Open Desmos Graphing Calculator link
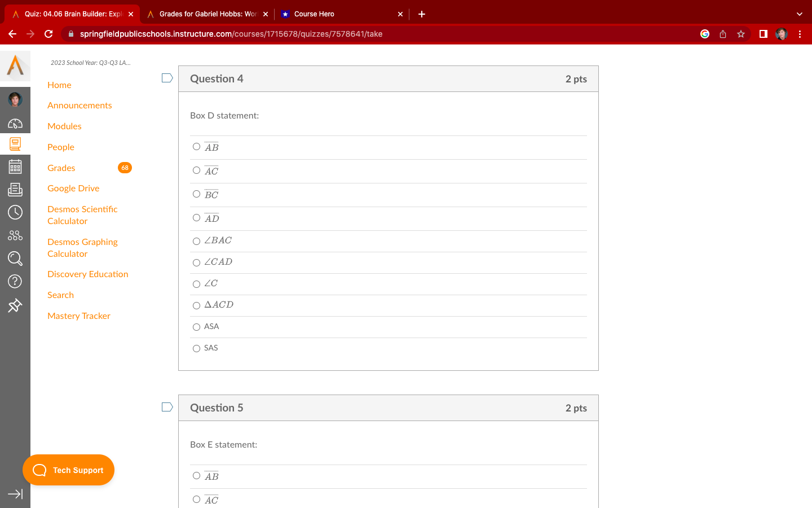Screen dimensions: 812x508 (82, 248)
